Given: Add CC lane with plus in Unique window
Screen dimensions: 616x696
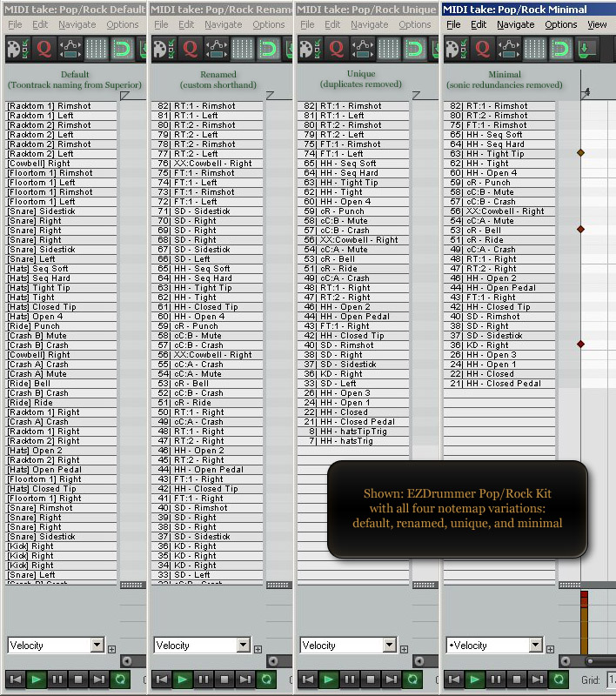Looking at the screenshot, I should (x=404, y=649).
